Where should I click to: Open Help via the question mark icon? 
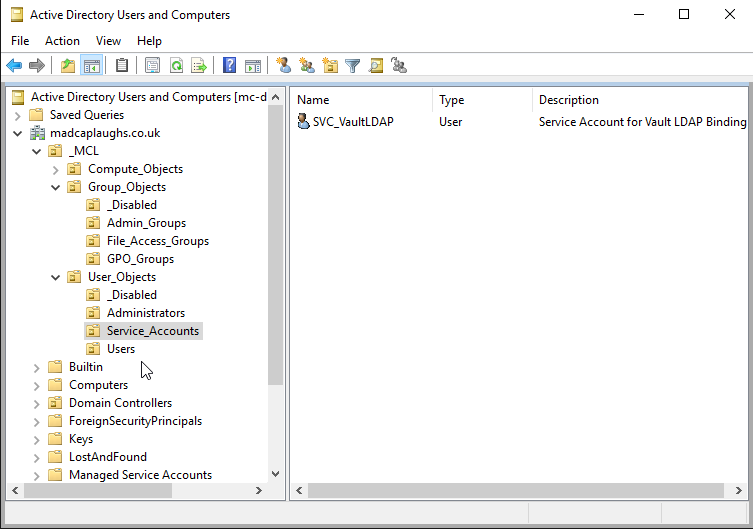point(229,66)
